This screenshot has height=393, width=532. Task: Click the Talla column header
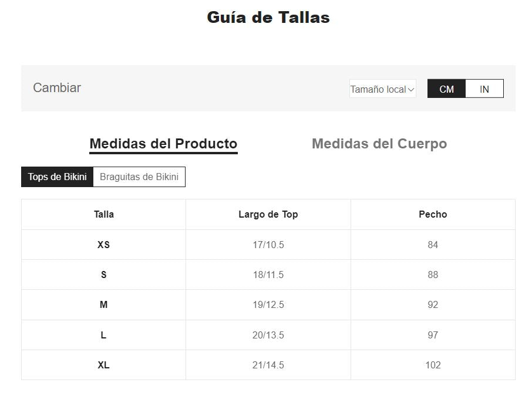104,214
